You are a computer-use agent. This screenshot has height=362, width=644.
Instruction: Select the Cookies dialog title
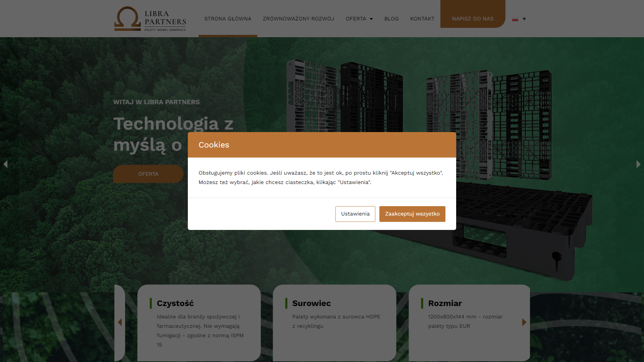coord(214,145)
